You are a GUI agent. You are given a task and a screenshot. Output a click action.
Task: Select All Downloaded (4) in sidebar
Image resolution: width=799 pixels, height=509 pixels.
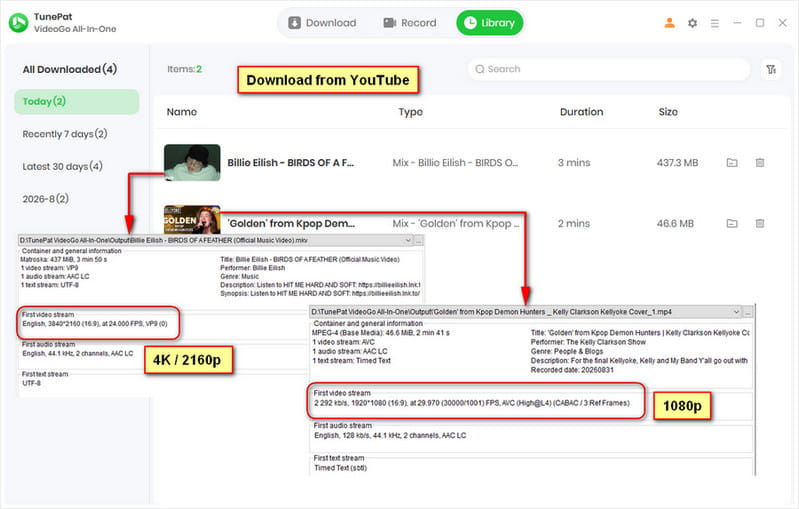pos(70,69)
